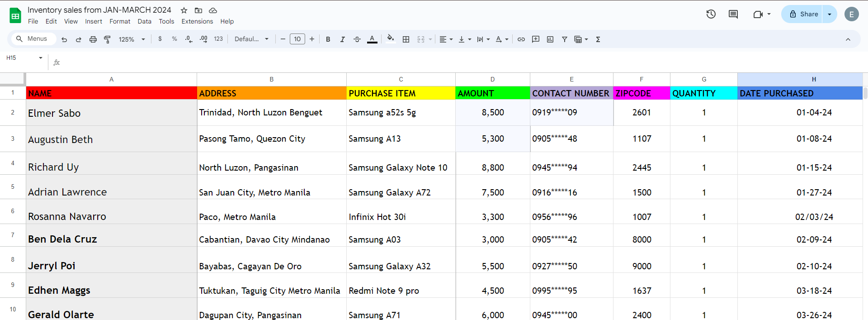Open version history clock icon
This screenshot has width=868, height=320.
pyautogui.click(x=711, y=14)
